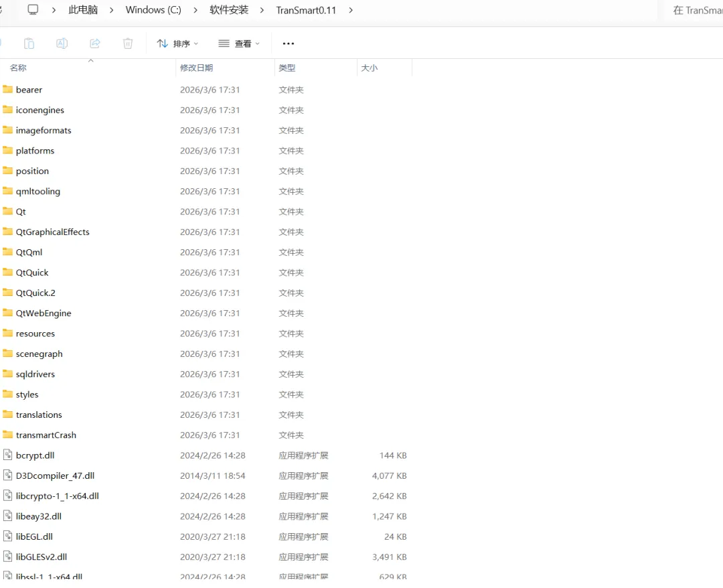Viewport: 723px width, 588px height.
Task: Select the file name libeay32.dll
Action: (x=39, y=516)
